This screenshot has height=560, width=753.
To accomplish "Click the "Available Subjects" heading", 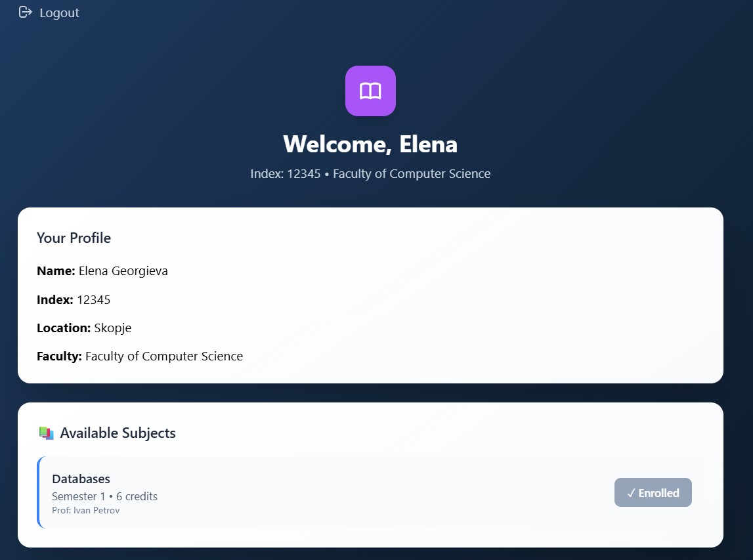I will point(118,433).
